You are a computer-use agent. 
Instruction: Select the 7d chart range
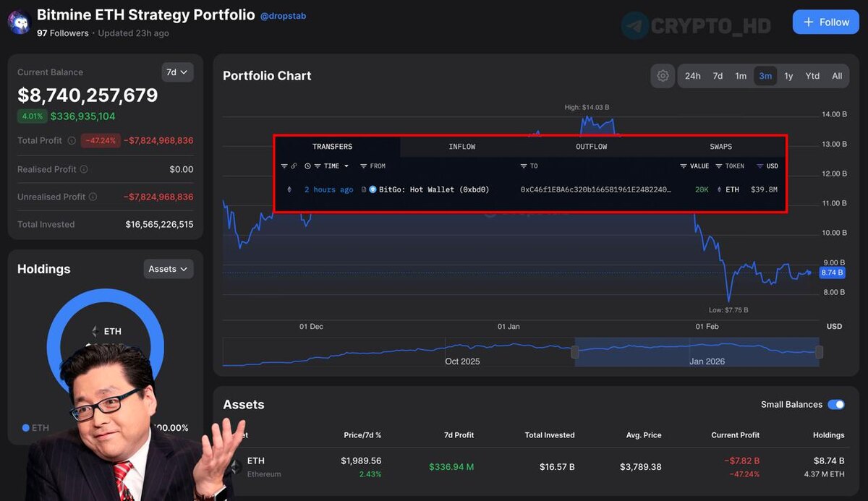pos(718,76)
